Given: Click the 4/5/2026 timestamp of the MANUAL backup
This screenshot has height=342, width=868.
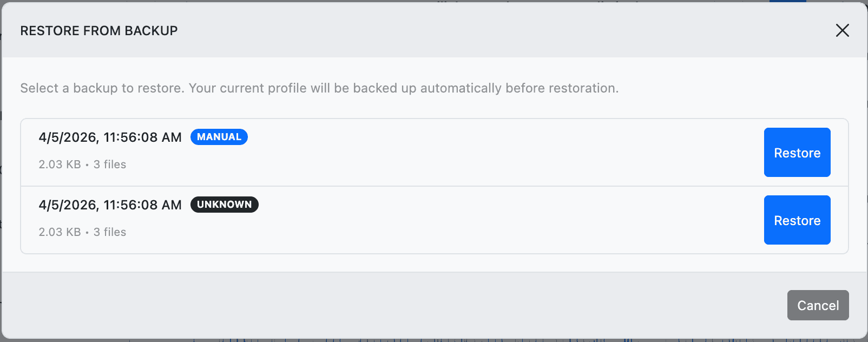Looking at the screenshot, I should click(110, 137).
